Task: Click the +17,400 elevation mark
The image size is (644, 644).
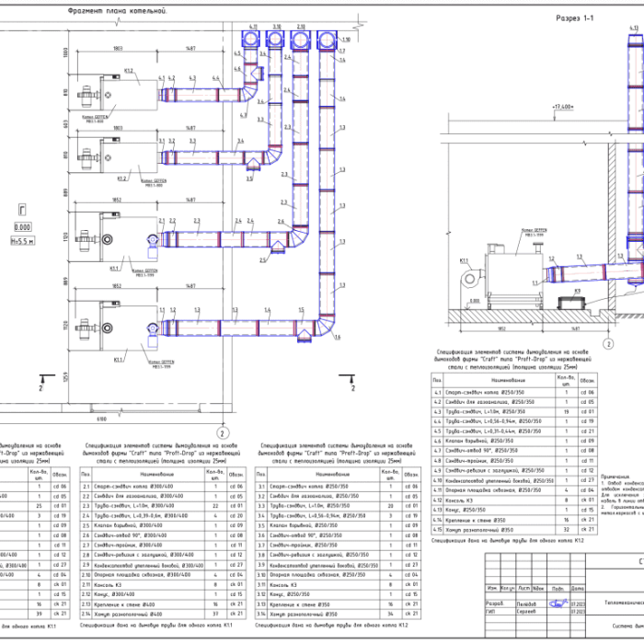Action: pos(563,106)
